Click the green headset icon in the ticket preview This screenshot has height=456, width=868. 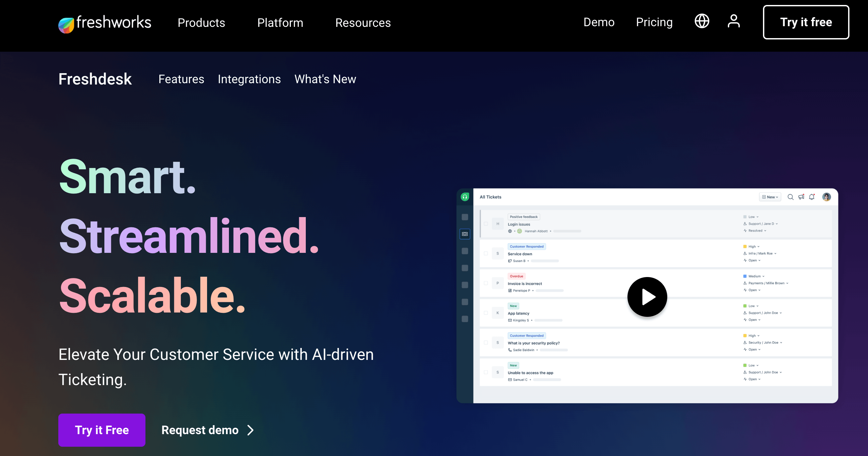465,197
